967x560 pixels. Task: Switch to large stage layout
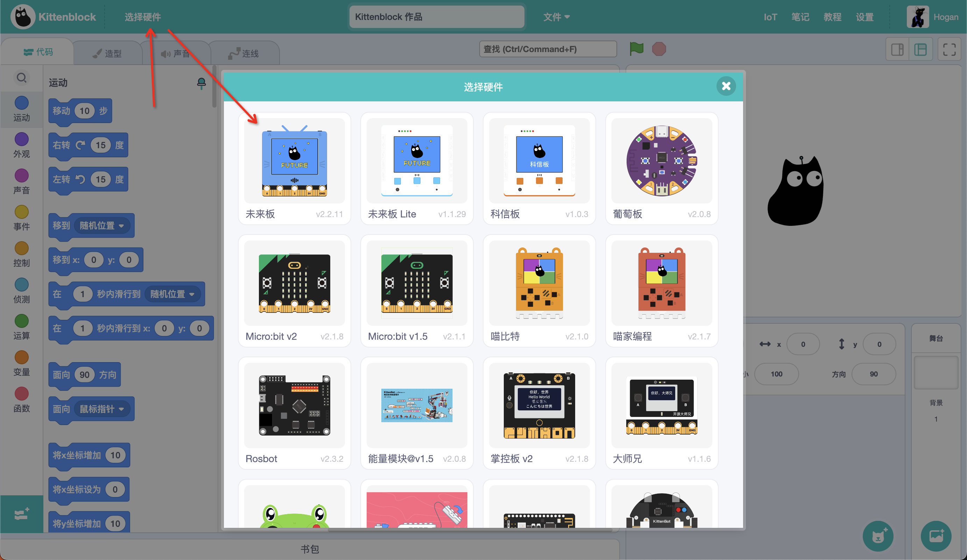tap(920, 49)
